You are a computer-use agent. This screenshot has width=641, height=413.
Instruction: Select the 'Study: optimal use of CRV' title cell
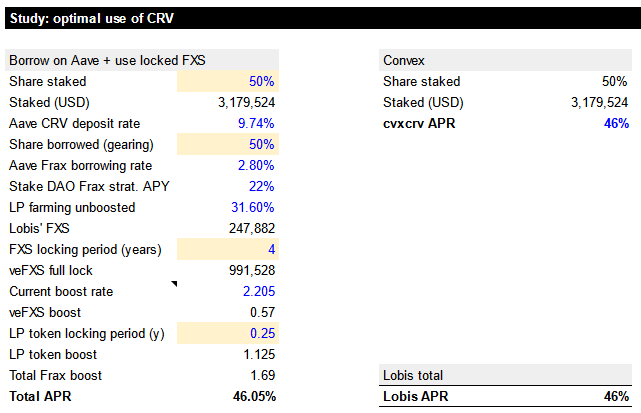click(x=323, y=18)
